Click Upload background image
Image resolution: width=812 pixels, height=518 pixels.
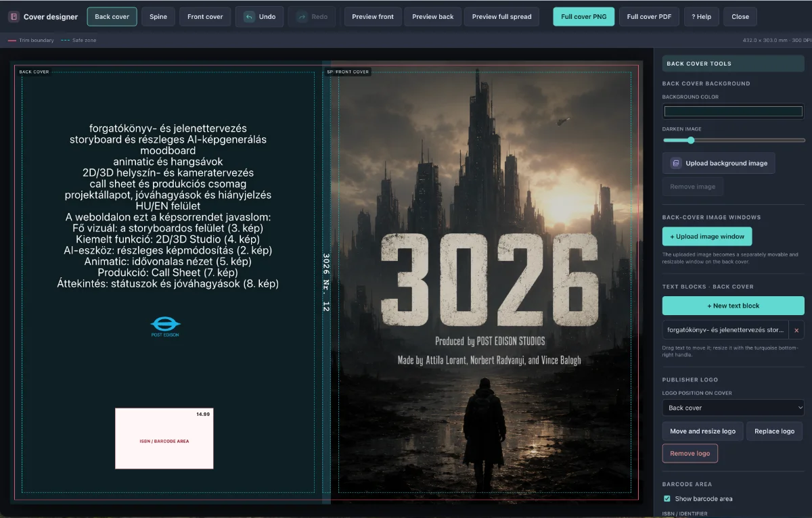point(719,163)
